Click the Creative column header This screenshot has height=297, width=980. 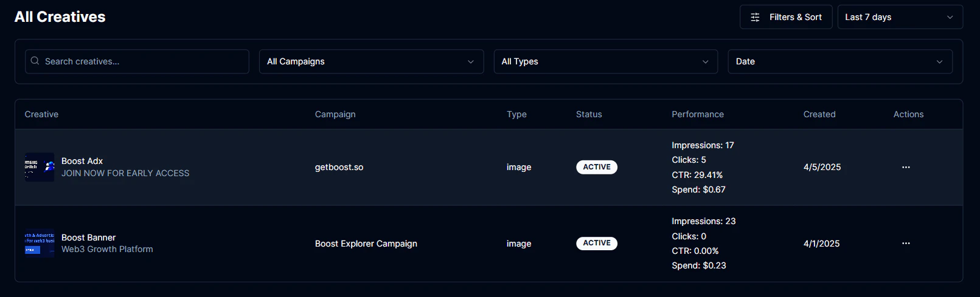click(41, 114)
